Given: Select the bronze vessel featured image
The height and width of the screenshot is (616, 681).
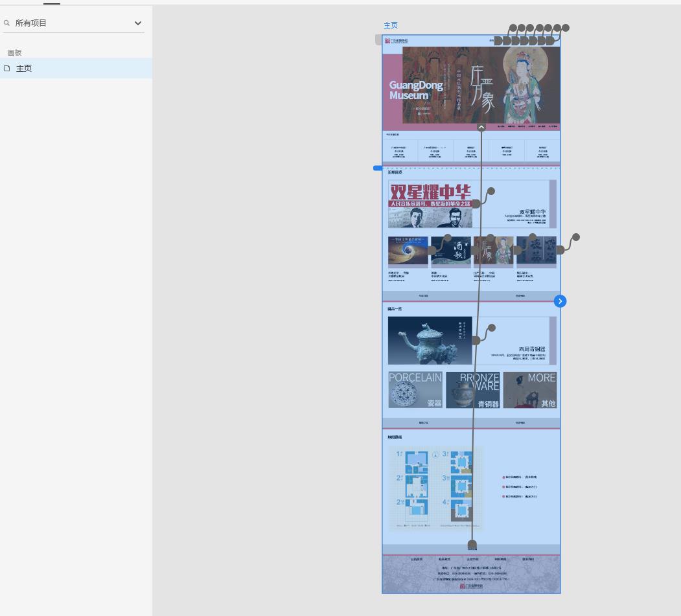Looking at the screenshot, I should (x=430, y=340).
